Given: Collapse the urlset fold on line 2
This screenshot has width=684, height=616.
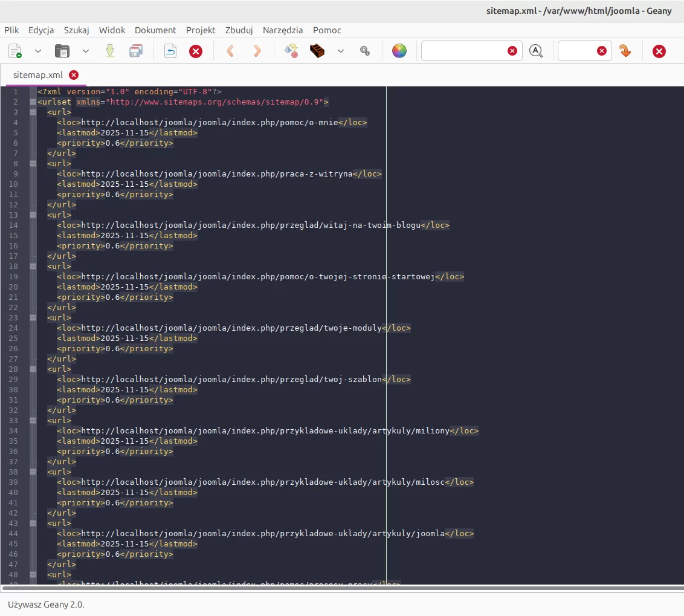Looking at the screenshot, I should [33, 102].
